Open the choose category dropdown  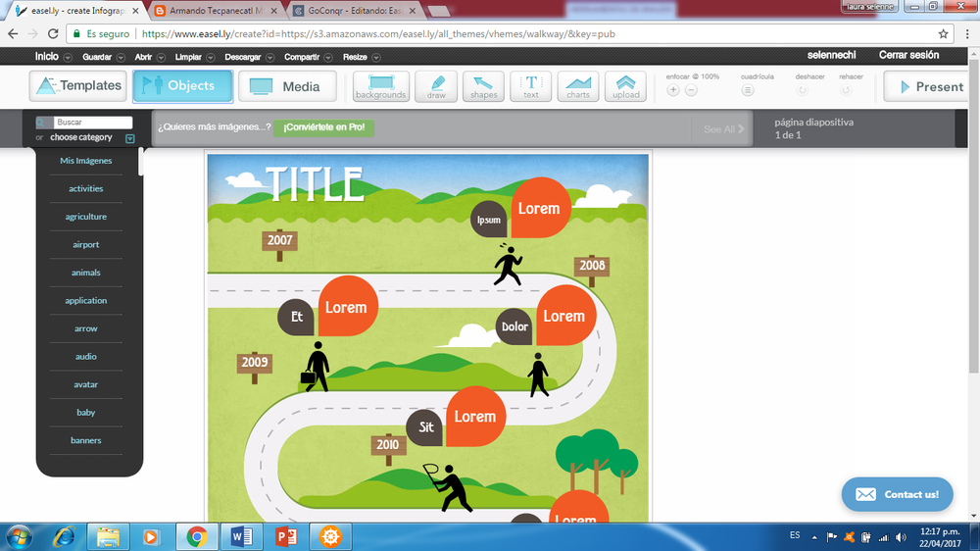pyautogui.click(x=129, y=138)
